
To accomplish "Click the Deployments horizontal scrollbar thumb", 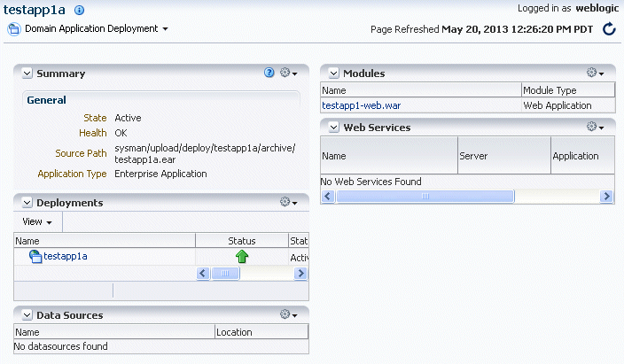I will 225,274.
